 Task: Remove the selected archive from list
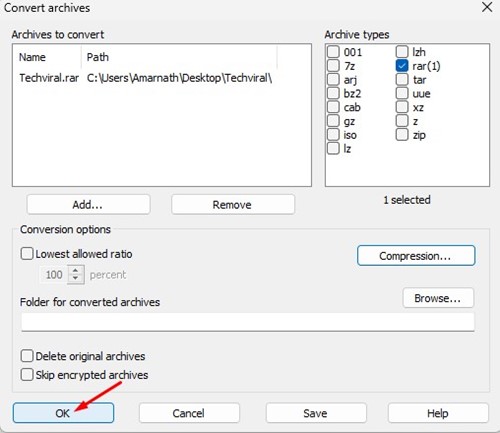pyautogui.click(x=233, y=204)
